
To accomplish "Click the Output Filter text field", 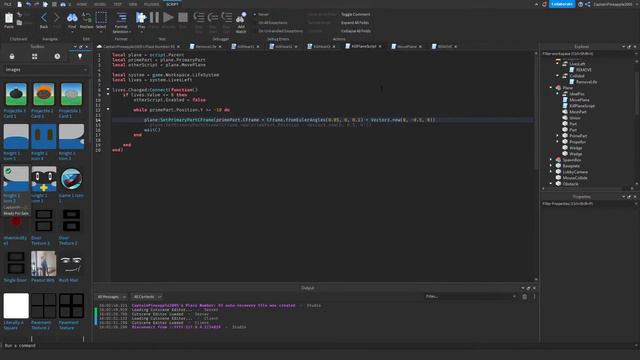I will (471, 297).
